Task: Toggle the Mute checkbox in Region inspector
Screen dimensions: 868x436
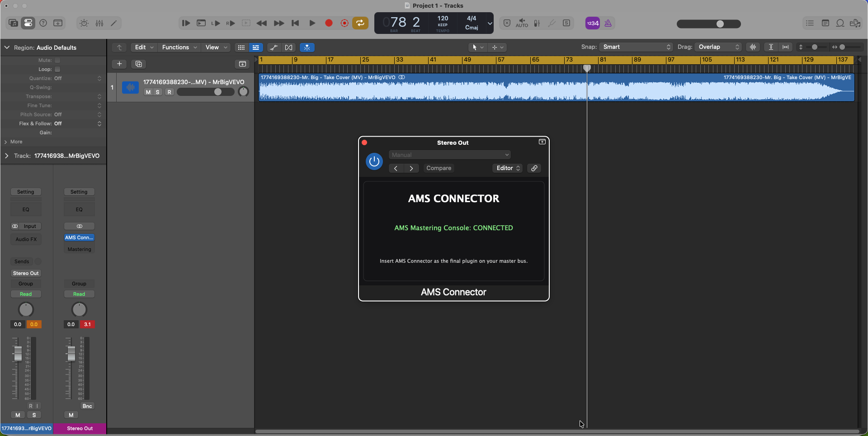Action: (x=57, y=60)
